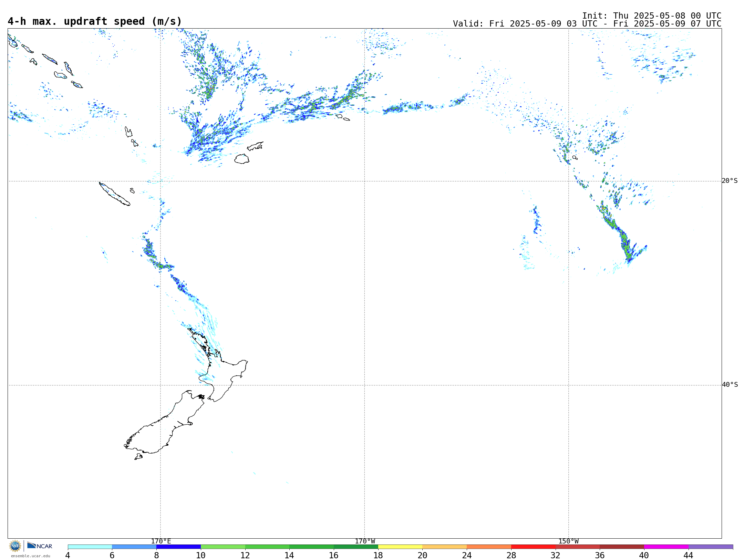This screenshot has height=560, width=744.
Task: Click the 150°W longitude label
Action: tap(568, 541)
